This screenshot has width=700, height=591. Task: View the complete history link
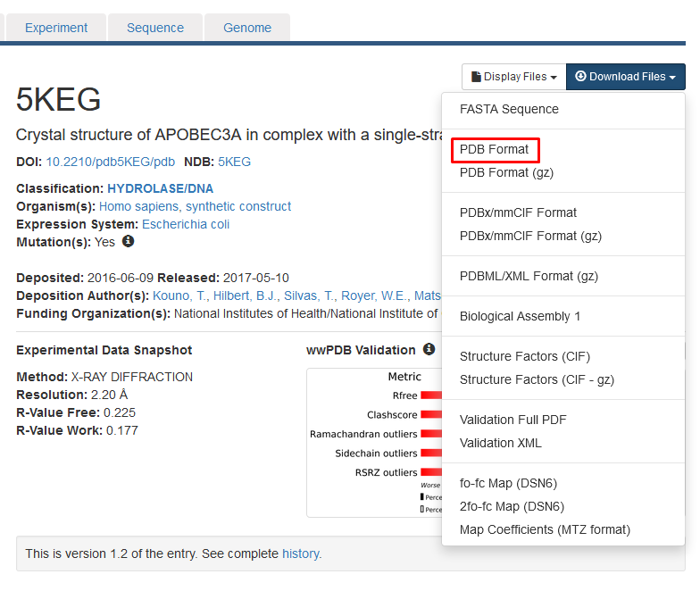300,554
